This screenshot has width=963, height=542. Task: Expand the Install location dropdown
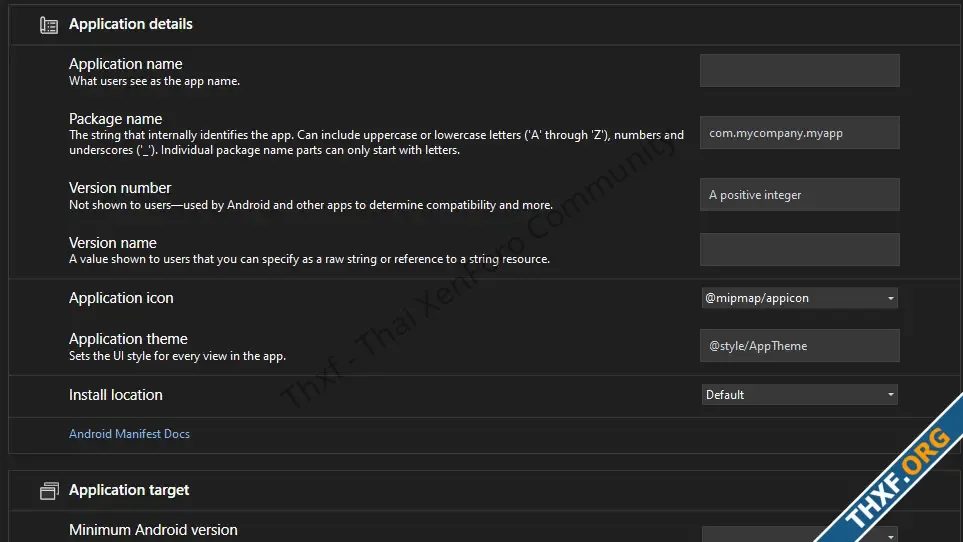coord(800,395)
